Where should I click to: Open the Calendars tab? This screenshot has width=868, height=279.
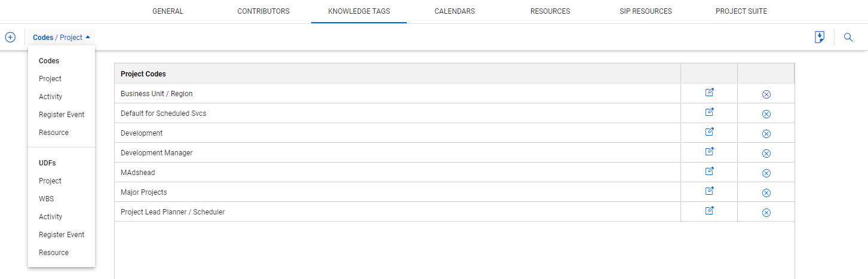click(x=455, y=11)
